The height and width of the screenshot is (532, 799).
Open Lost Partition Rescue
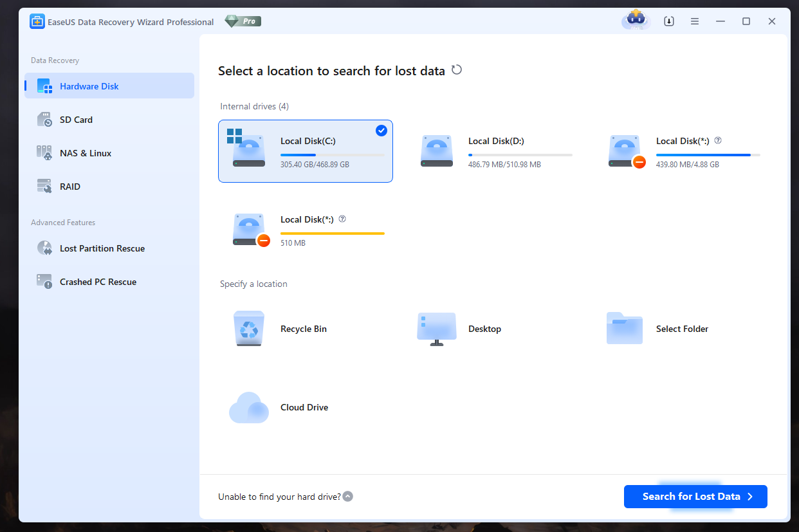tap(109, 248)
